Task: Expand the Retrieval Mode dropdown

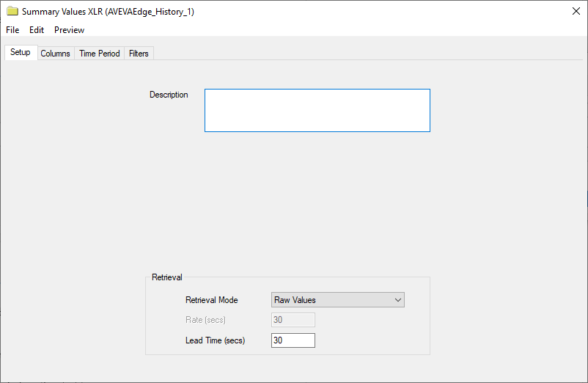Action: click(337, 299)
